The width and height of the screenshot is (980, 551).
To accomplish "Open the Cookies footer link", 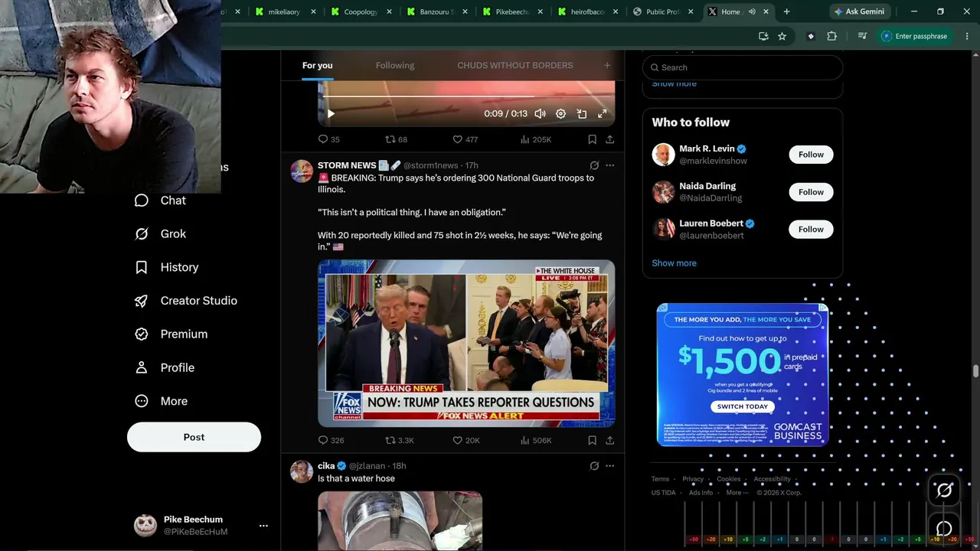I will (x=729, y=479).
